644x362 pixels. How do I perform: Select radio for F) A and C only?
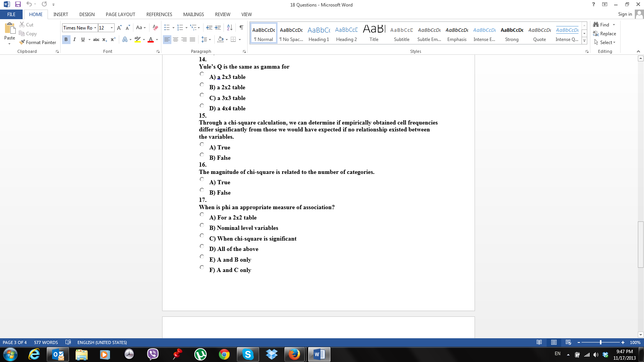click(x=202, y=267)
